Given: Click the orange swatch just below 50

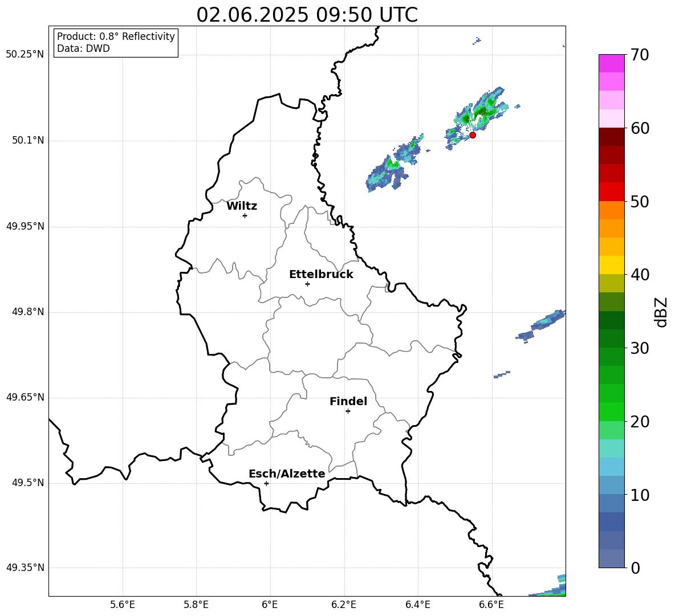Looking at the screenshot, I should 611,210.
